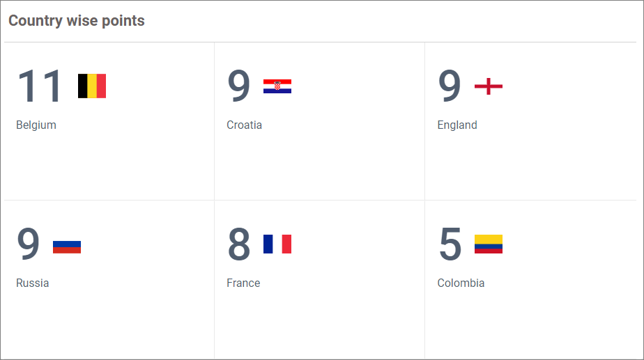
Task: Click Belgium's score of 11
Action: (x=40, y=87)
